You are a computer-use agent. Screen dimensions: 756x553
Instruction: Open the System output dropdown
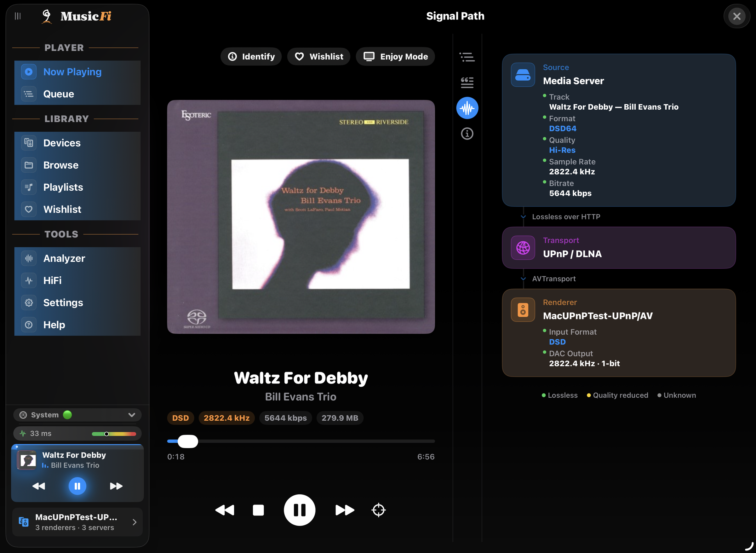(77, 415)
